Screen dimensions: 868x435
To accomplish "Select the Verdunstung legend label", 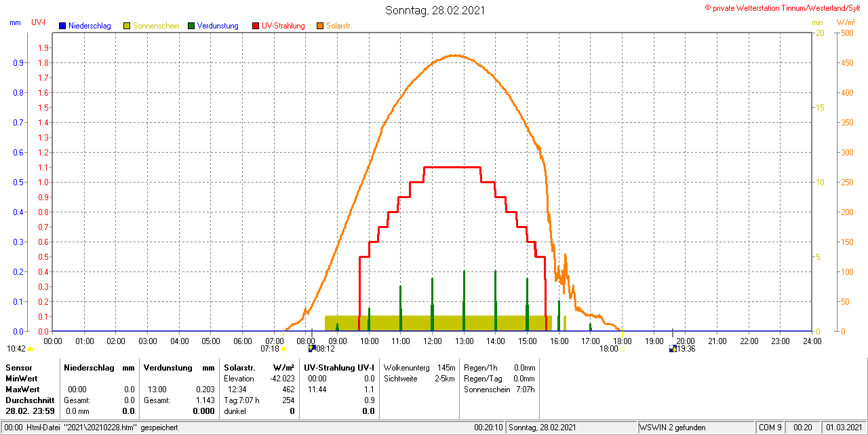I will [218, 26].
